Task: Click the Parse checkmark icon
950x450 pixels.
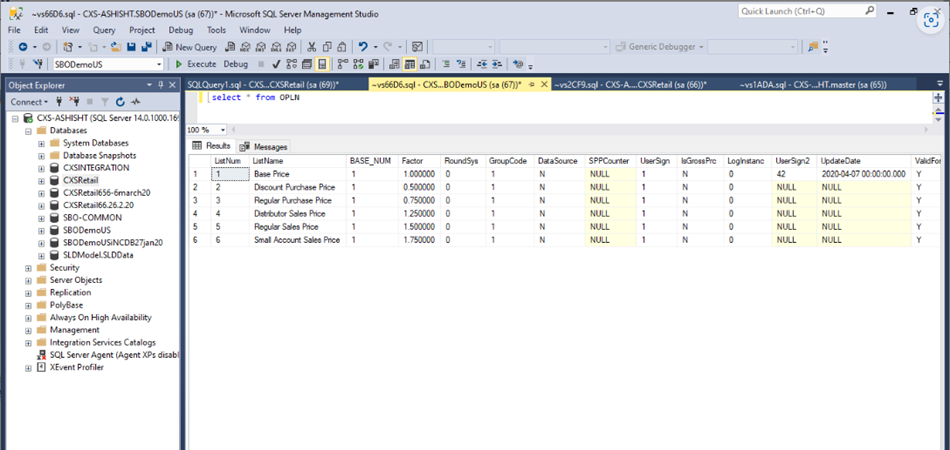Action: pos(276,64)
